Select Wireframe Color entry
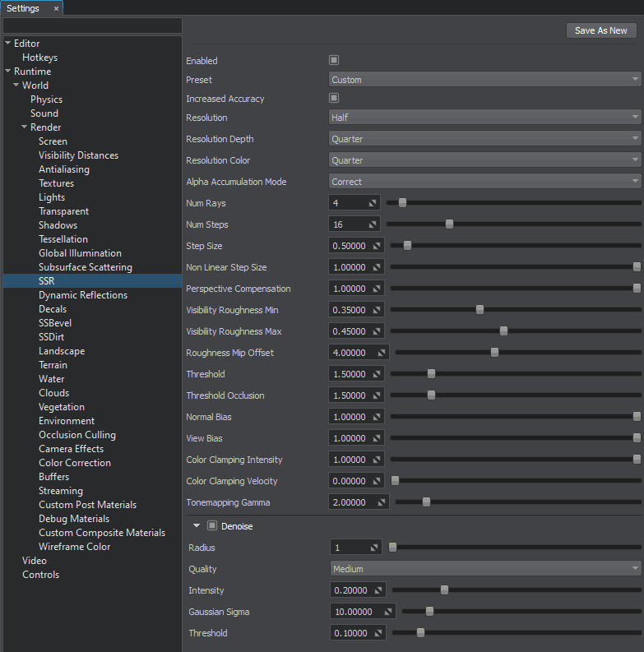The height and width of the screenshot is (652, 644). [x=75, y=547]
